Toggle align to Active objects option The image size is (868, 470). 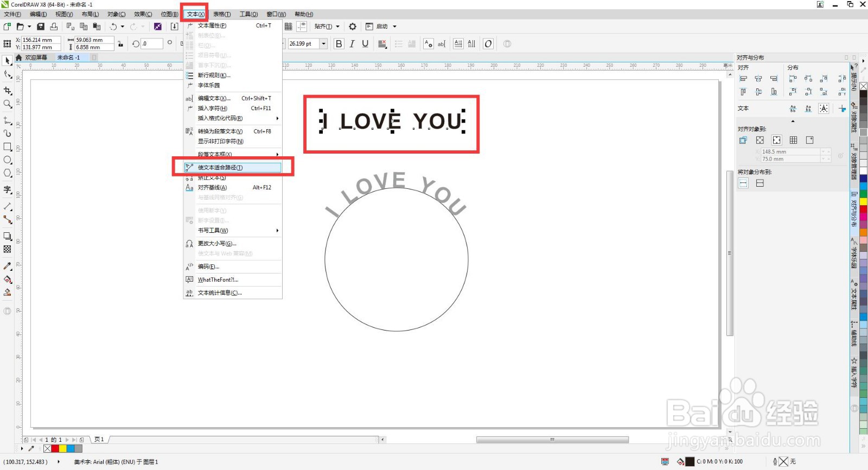[x=743, y=140]
